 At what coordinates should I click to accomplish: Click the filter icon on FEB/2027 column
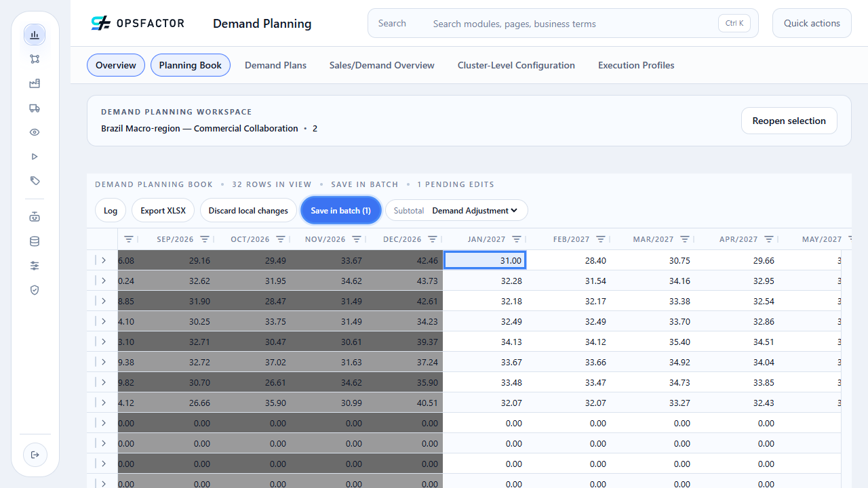coord(601,239)
